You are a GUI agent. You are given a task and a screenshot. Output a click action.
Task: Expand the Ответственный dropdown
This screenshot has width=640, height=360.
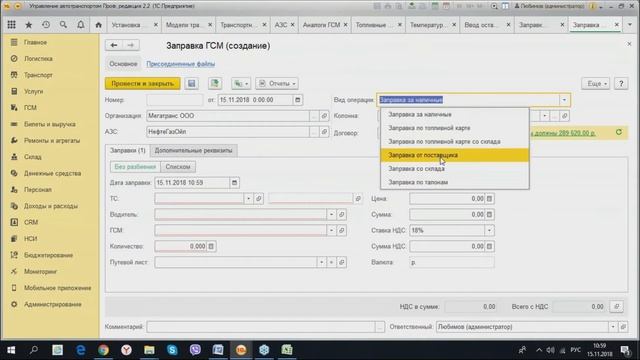[613, 327]
